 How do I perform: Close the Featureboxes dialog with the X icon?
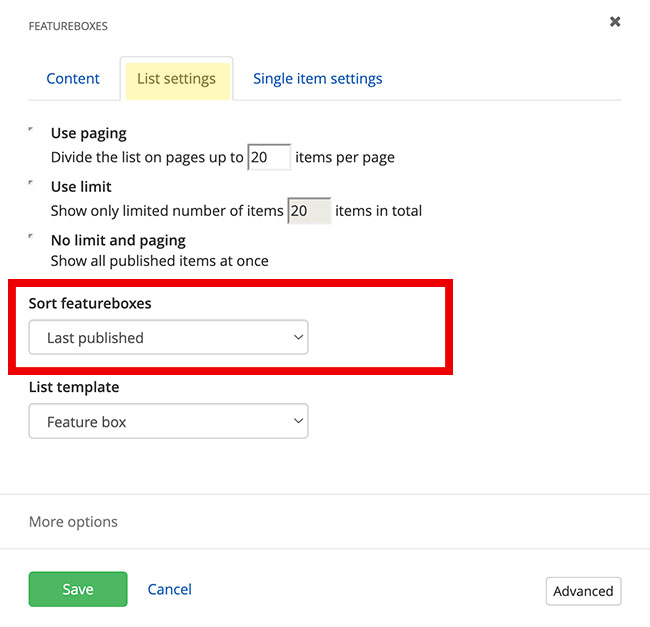615,21
